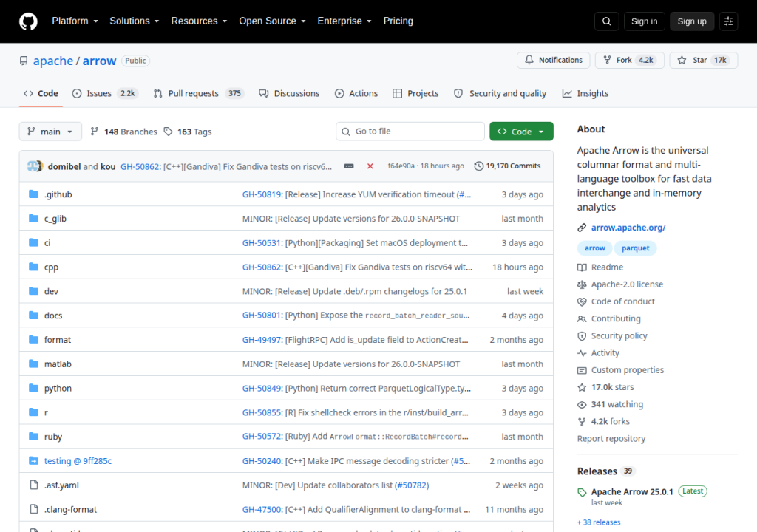Open the search magnifier icon in header
This screenshot has height=532, width=757.
(x=606, y=21)
